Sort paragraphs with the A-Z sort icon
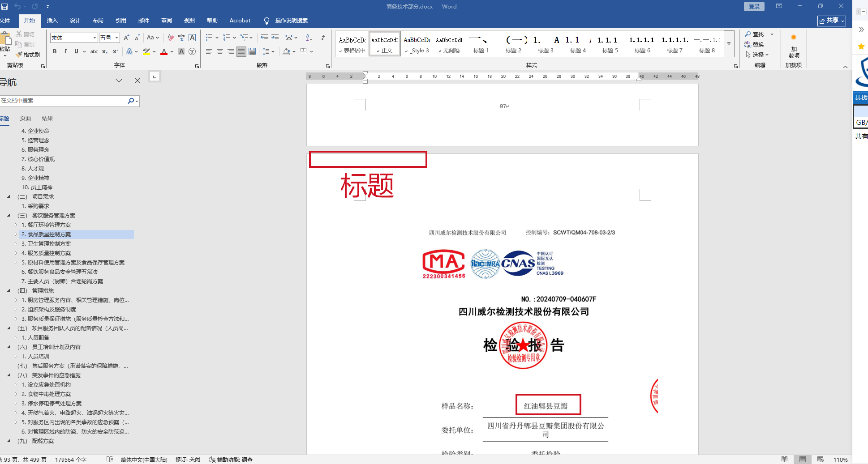 click(x=309, y=38)
